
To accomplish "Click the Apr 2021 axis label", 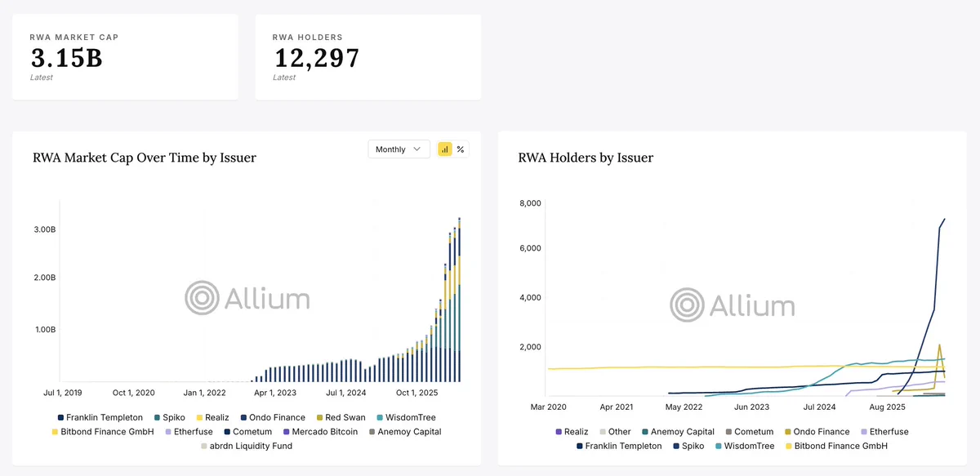I will coord(617,407).
